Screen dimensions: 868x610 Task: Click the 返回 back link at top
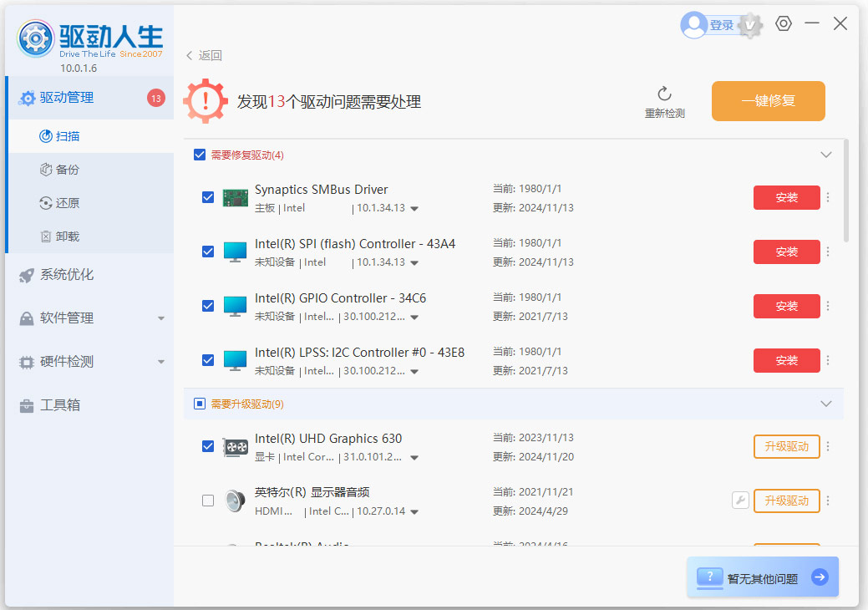(203, 55)
